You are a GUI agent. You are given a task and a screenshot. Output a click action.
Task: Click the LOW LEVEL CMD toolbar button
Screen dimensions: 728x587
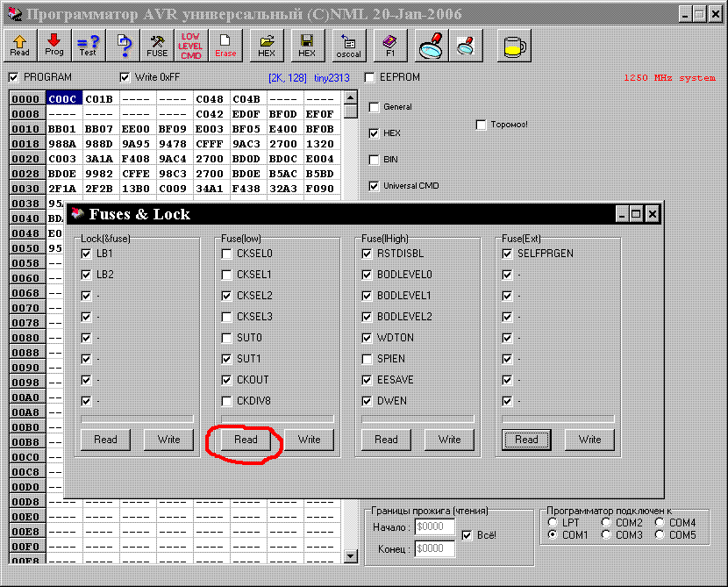(190, 45)
